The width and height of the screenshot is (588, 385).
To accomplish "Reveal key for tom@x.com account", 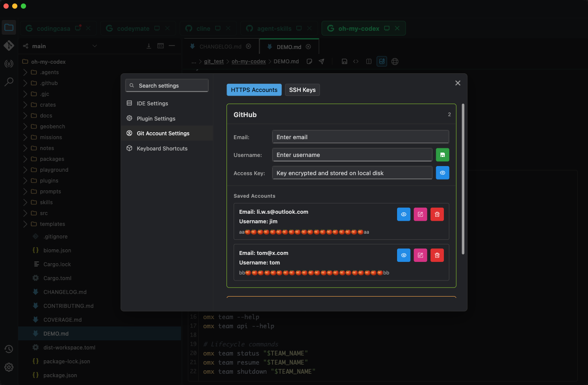I will point(404,255).
